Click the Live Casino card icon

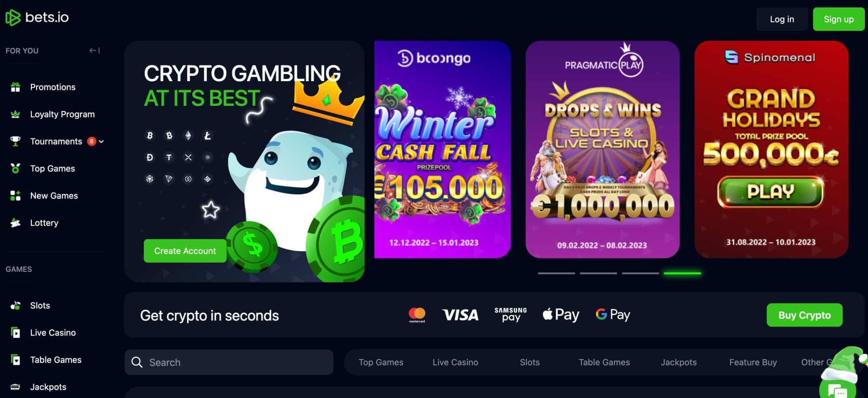(15, 333)
